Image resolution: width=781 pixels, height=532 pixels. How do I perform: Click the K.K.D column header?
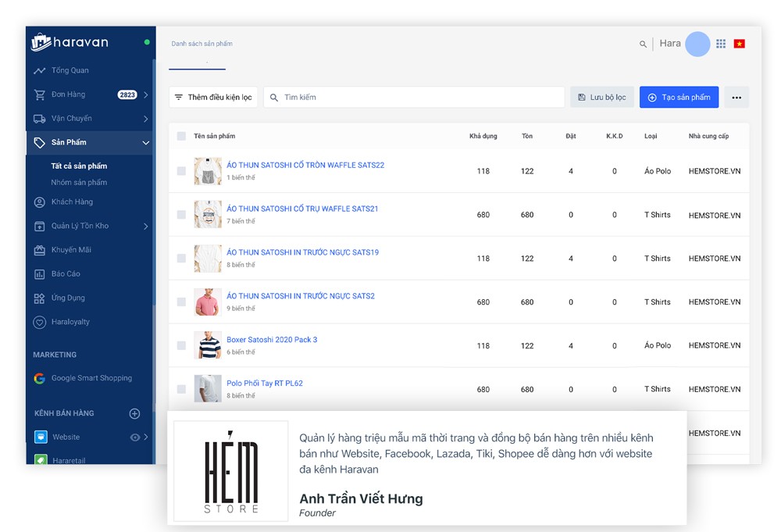click(x=614, y=136)
